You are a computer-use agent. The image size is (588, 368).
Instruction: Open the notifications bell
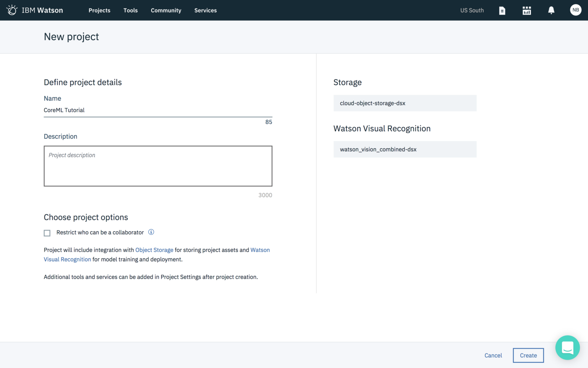(x=551, y=11)
